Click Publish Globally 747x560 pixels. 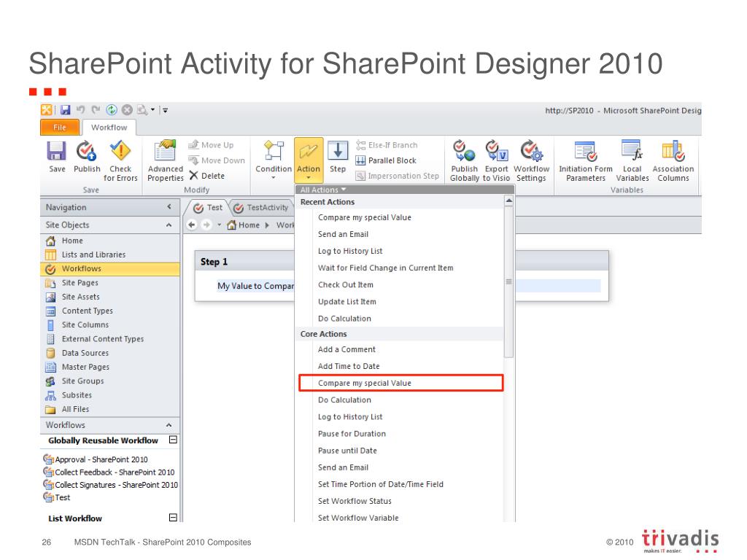click(x=464, y=161)
